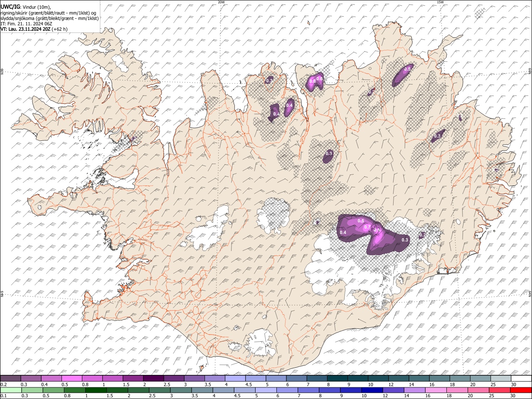Click the lavender 4 swatch in snow scale
Image resolution: width=532 pixels, height=399 pixels.
click(234, 379)
